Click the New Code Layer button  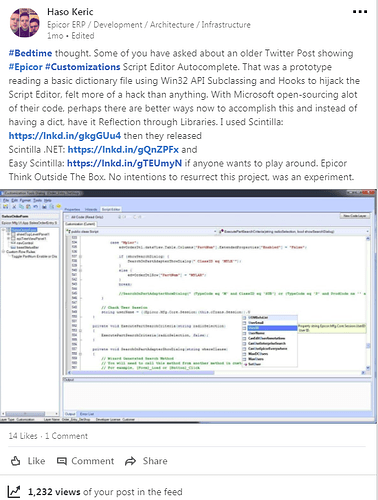pos(355,216)
